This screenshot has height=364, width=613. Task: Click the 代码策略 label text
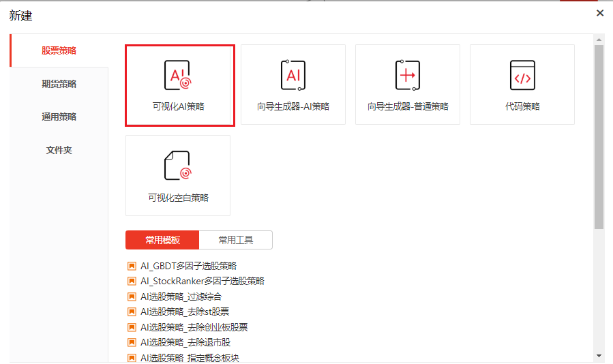522,106
